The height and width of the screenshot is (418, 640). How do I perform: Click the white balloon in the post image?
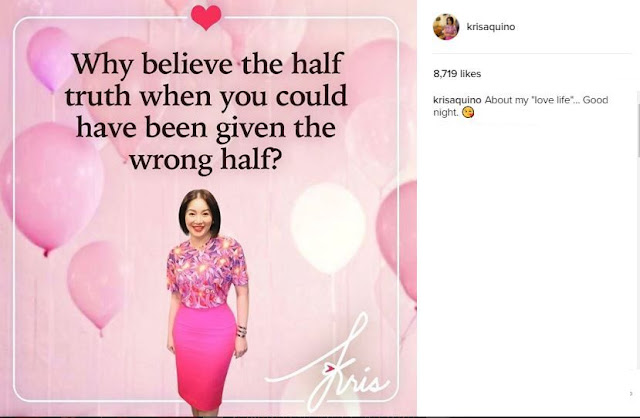click(x=328, y=229)
